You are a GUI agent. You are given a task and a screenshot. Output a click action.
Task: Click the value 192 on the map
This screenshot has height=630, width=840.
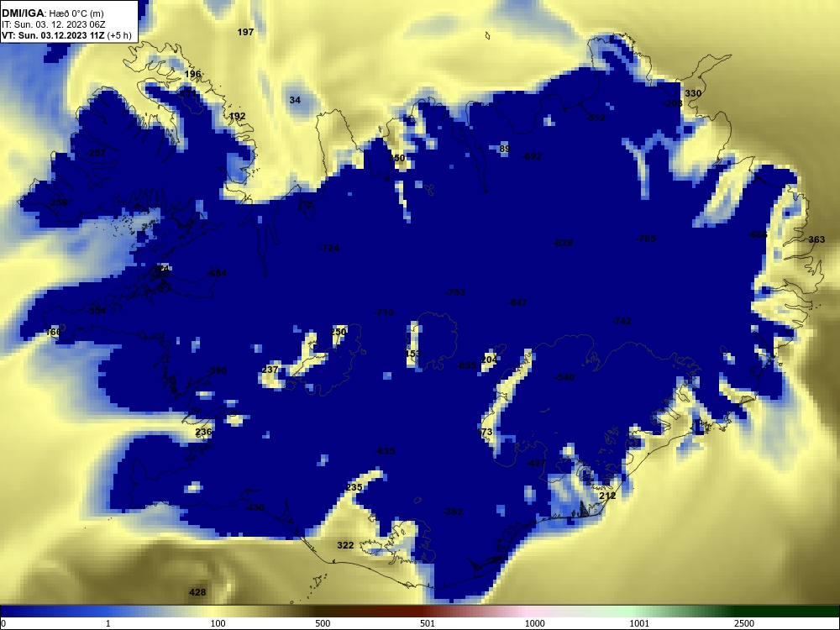click(x=238, y=116)
